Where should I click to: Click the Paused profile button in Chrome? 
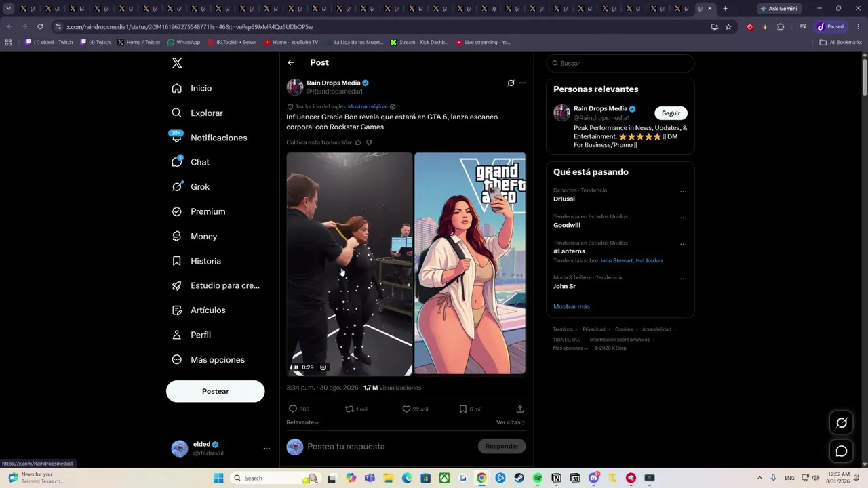(831, 27)
